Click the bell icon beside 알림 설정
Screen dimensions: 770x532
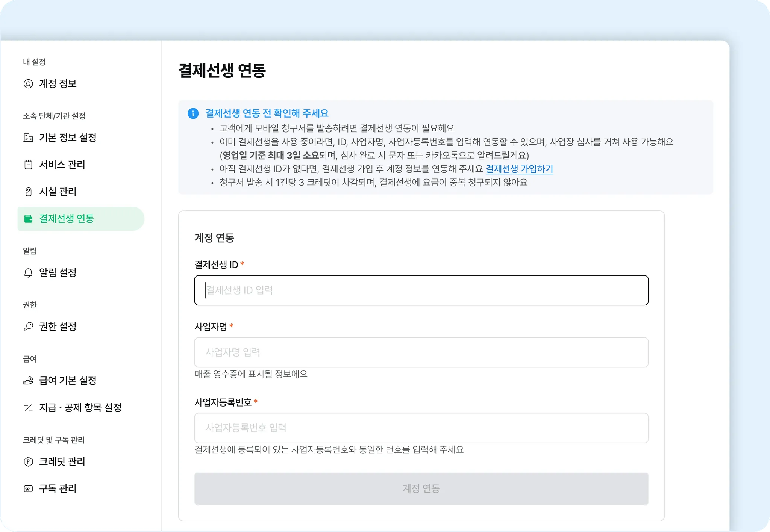pyautogui.click(x=28, y=273)
